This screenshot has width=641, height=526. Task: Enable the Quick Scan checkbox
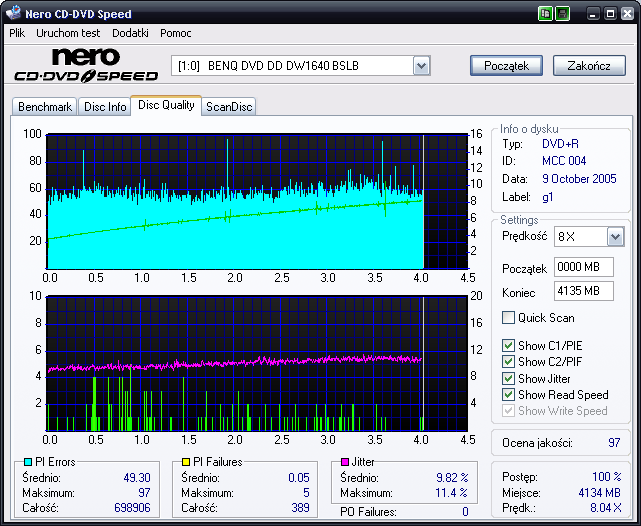pos(508,318)
